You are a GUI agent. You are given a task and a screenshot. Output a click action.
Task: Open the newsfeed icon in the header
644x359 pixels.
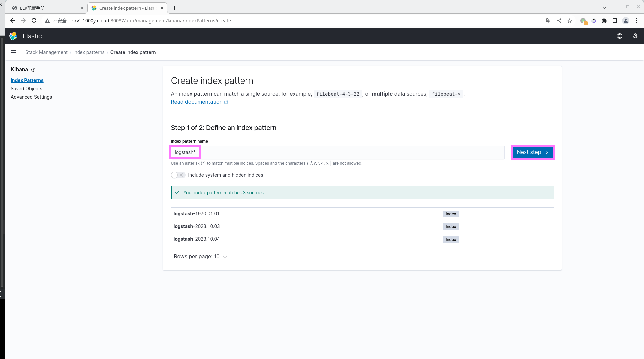tap(636, 36)
